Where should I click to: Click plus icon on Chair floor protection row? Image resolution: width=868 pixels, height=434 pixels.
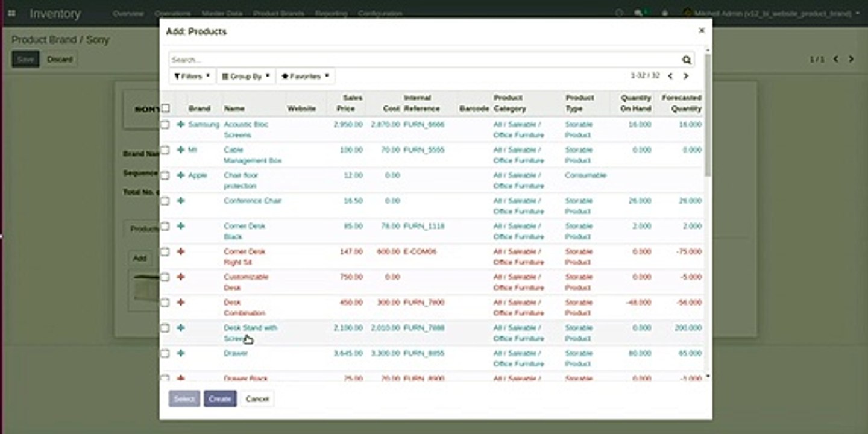pos(181,175)
